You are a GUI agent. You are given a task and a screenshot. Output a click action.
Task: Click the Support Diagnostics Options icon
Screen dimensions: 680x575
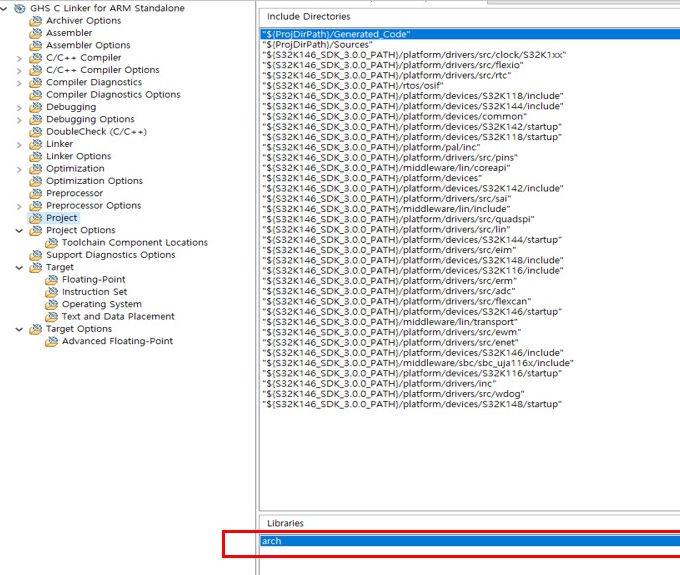tap(36, 255)
